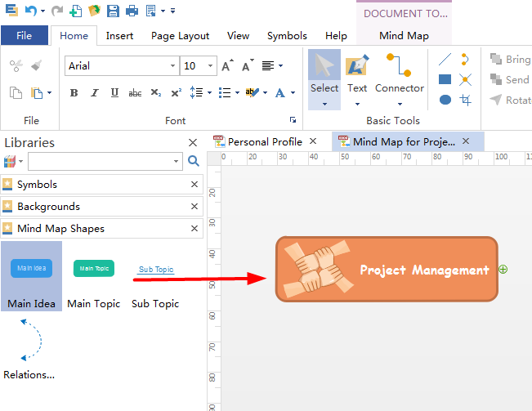
Task: Click the Print icon in quick access toolbar
Action: click(132, 11)
